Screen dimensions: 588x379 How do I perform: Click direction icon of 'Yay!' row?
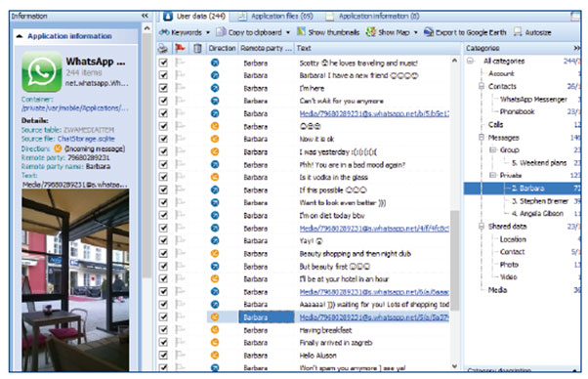[215, 240]
